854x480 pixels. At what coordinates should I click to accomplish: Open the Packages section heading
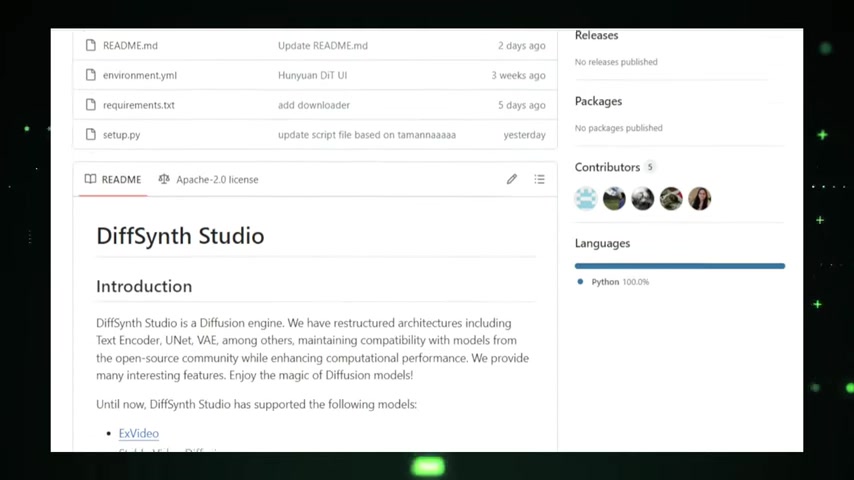[598, 101]
